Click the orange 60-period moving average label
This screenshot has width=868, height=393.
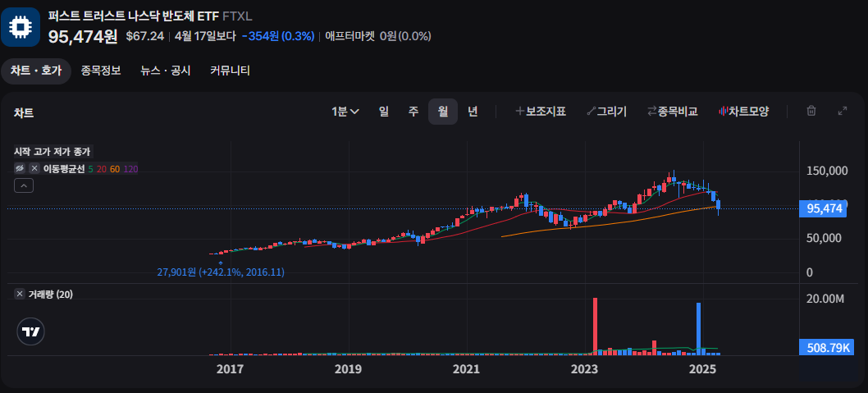[115, 169]
